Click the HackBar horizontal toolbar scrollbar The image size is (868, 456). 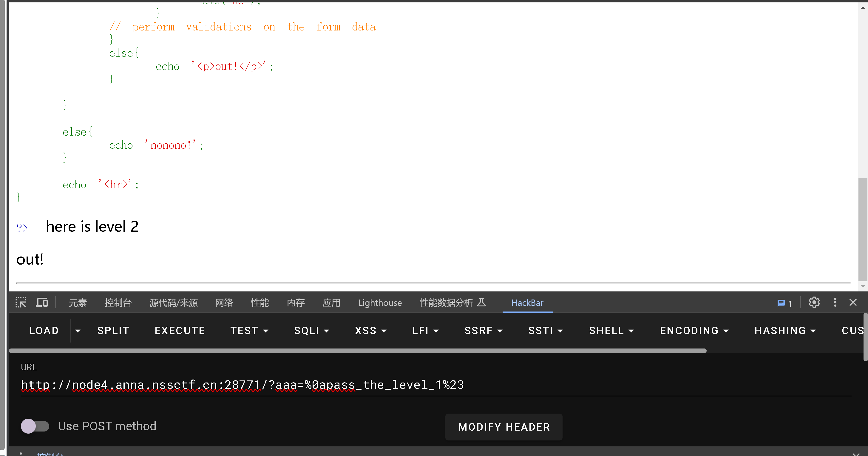pos(357,351)
